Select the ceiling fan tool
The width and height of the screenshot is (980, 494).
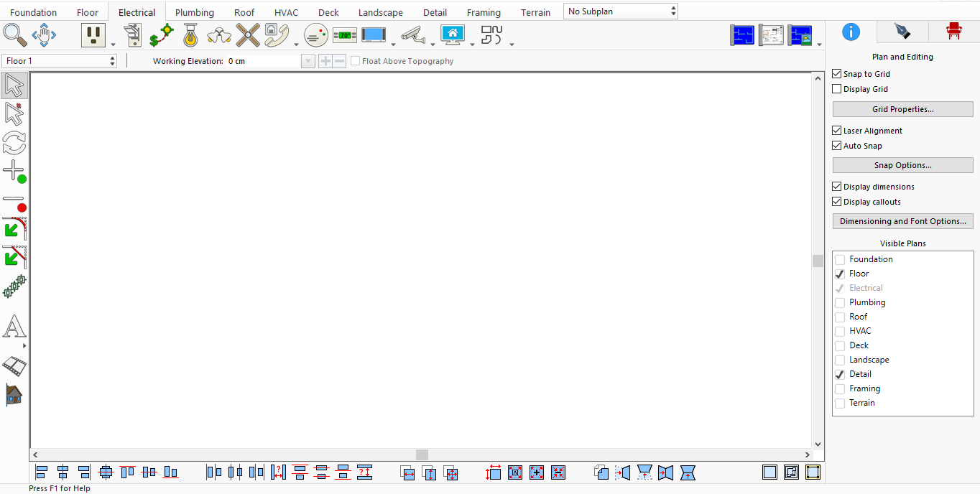(x=247, y=34)
